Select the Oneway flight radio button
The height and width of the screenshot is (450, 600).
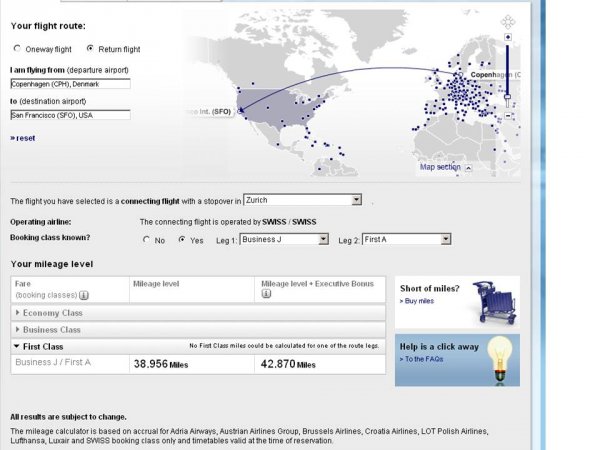[x=17, y=49]
